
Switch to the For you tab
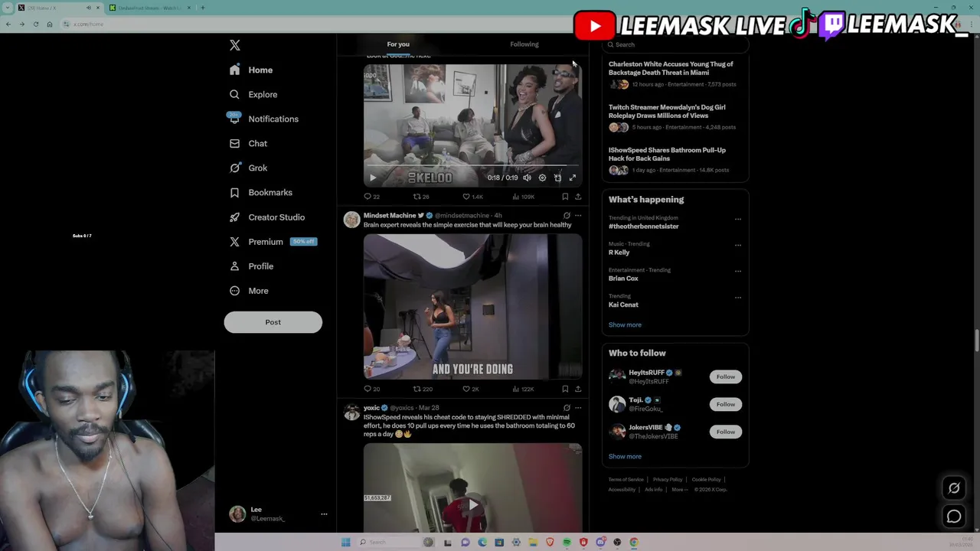[398, 44]
